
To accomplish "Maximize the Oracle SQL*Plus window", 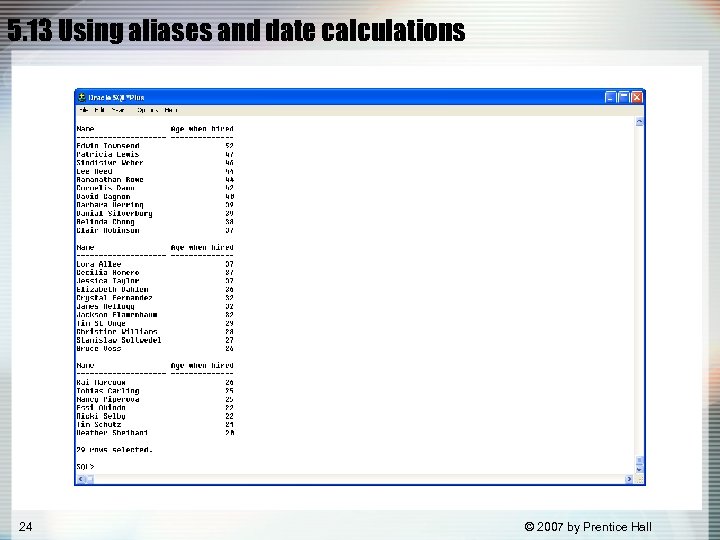I will pos(623,97).
